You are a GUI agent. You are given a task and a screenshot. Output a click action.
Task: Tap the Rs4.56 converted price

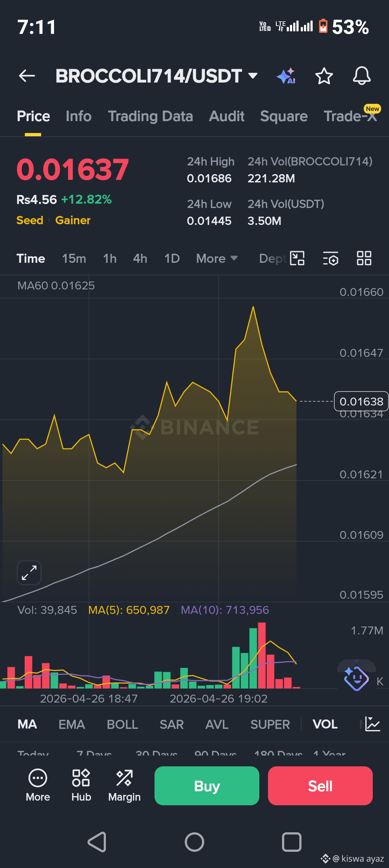tap(37, 199)
